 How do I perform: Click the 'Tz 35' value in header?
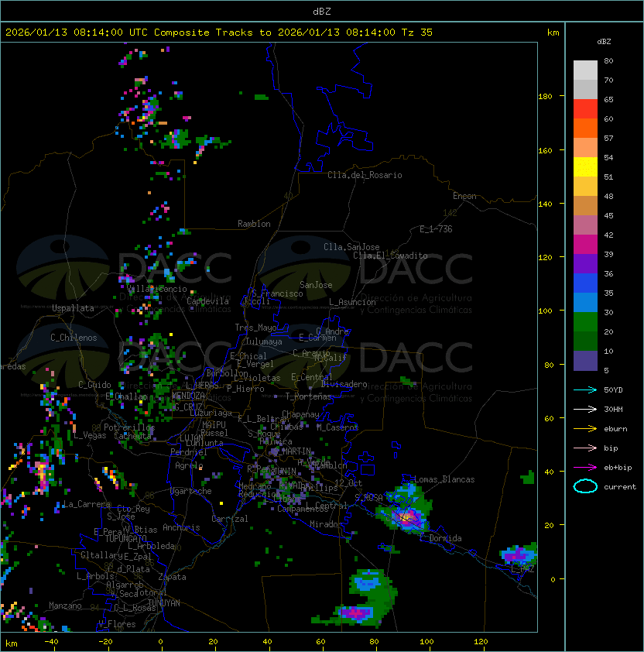click(x=417, y=33)
